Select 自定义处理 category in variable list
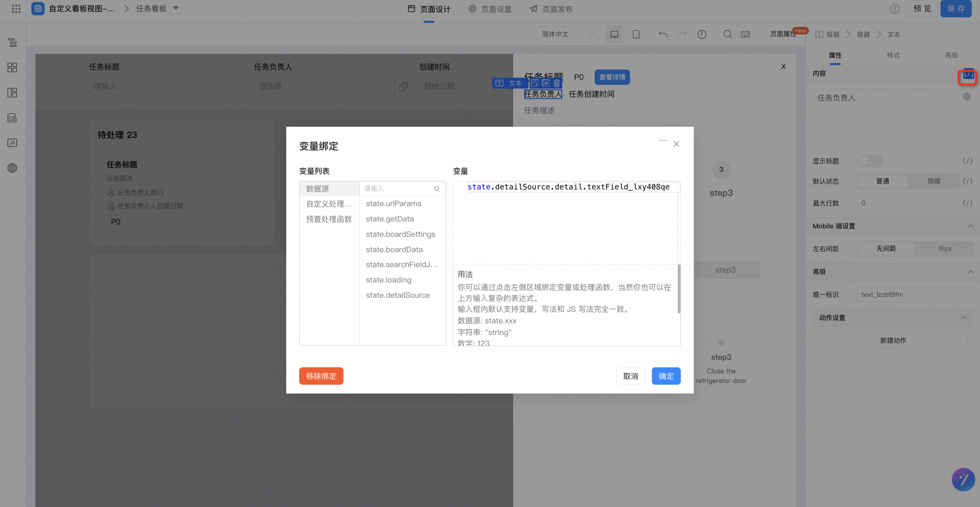Viewport: 980px width, 507px height. coord(329,204)
